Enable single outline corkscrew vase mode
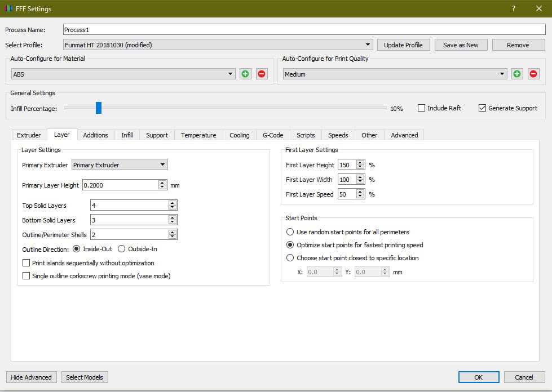 tap(27, 276)
